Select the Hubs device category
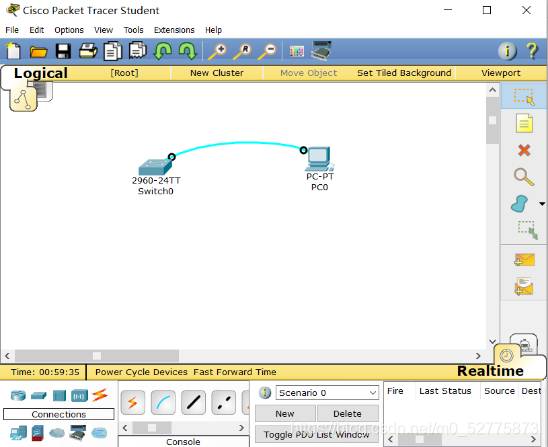The height and width of the screenshot is (447, 548). coord(59,396)
